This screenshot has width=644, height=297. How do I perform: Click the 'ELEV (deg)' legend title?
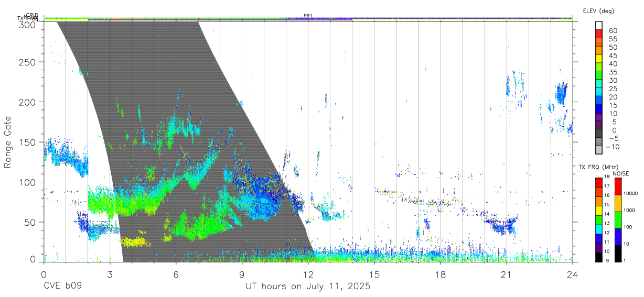pyautogui.click(x=598, y=11)
